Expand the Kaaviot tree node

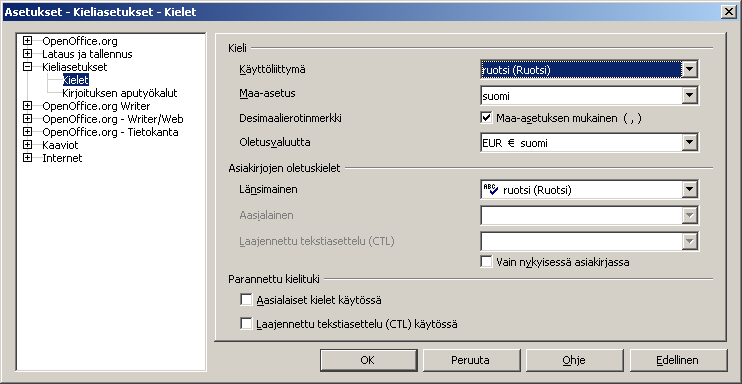tap(27, 145)
